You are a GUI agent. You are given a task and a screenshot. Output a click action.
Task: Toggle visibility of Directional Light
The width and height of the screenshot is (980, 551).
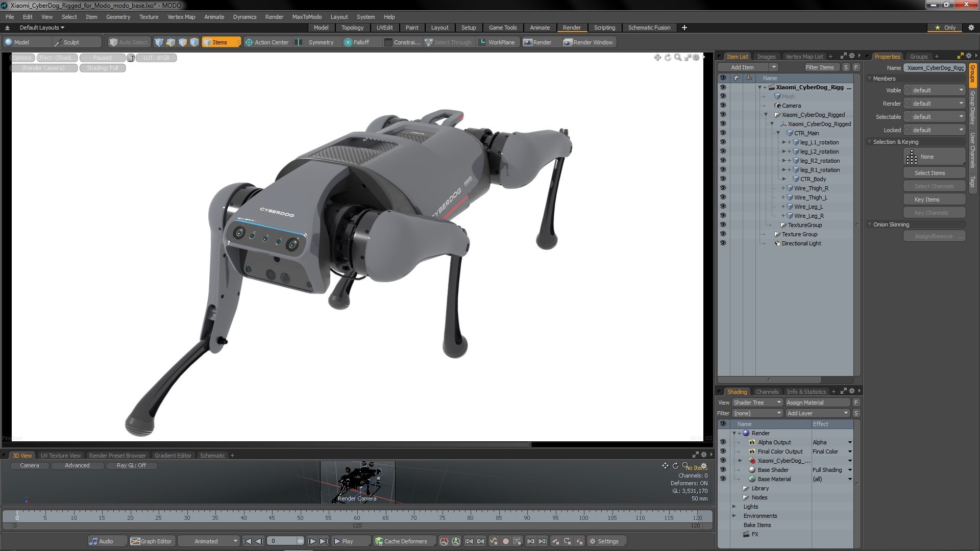723,243
